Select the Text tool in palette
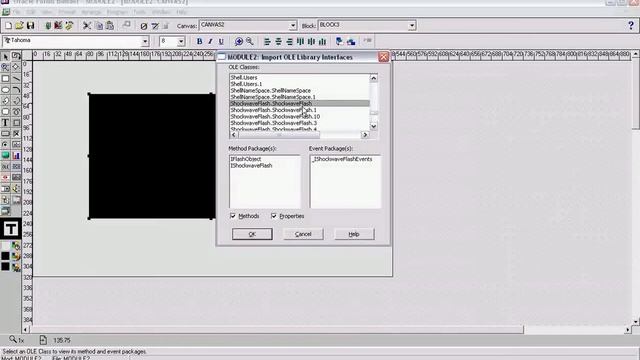Image resolution: width=640 pixels, height=360 pixels. coord(5,122)
